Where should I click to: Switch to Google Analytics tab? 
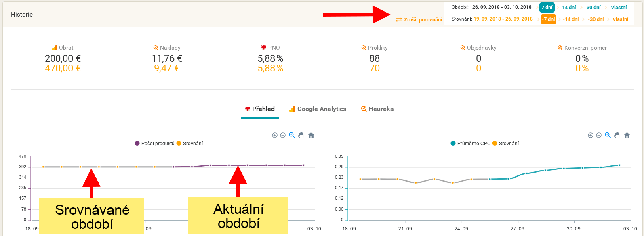click(318, 109)
